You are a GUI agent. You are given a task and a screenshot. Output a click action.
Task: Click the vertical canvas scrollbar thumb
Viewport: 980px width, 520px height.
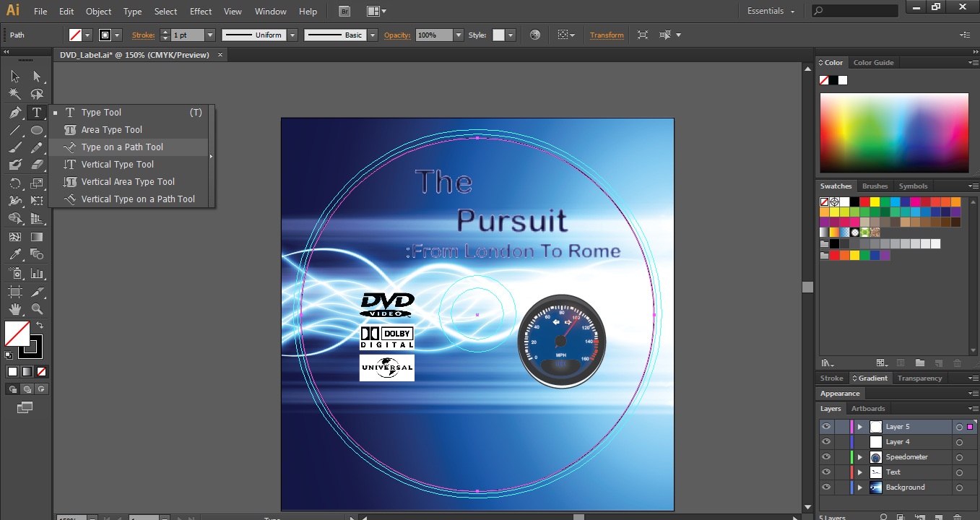[x=807, y=287]
